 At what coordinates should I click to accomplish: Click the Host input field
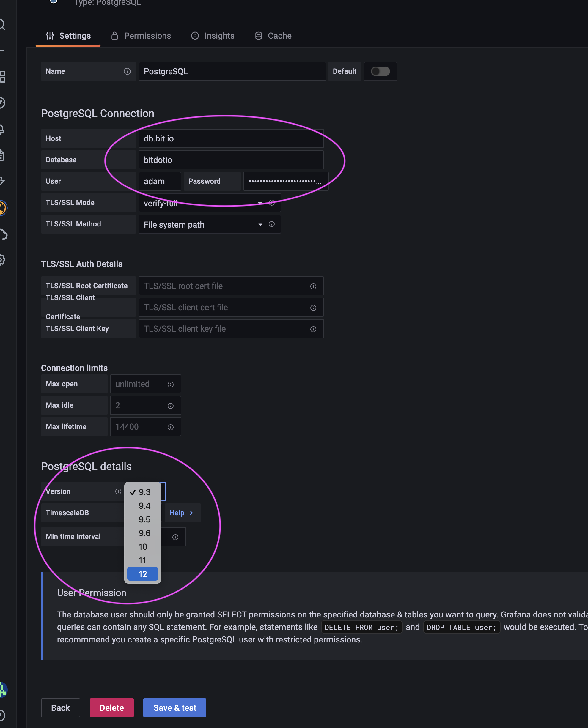pos(231,138)
